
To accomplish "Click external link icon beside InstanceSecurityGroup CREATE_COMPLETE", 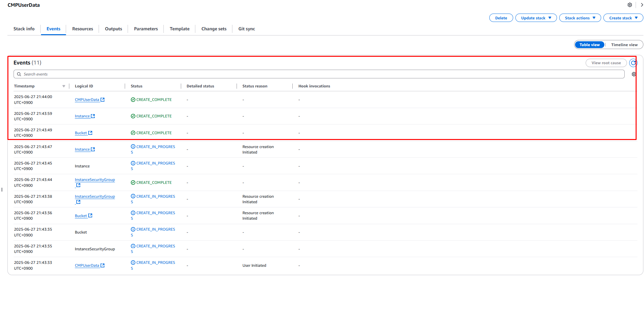I will pos(78,185).
